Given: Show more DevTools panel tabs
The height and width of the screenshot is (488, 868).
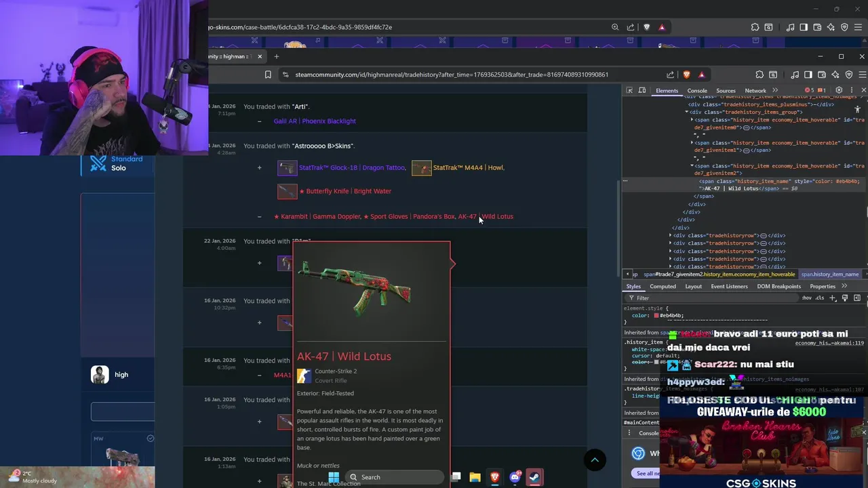Looking at the screenshot, I should (x=775, y=90).
